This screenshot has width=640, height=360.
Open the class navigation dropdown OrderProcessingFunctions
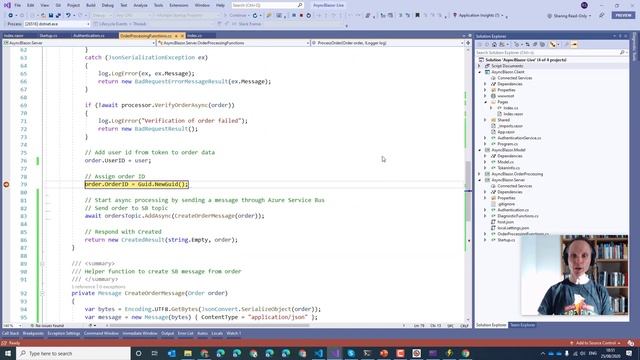tap(233, 43)
